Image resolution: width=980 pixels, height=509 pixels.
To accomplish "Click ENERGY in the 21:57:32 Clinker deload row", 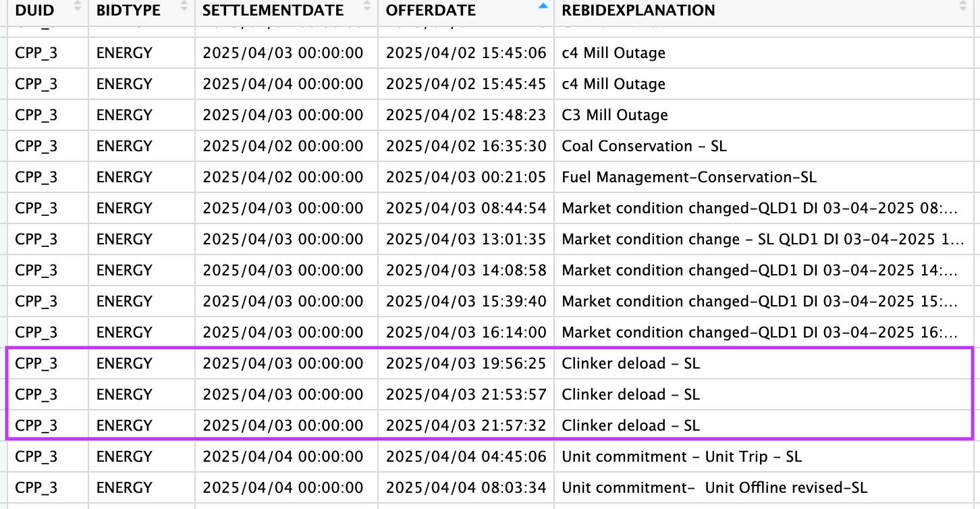I will click(124, 425).
